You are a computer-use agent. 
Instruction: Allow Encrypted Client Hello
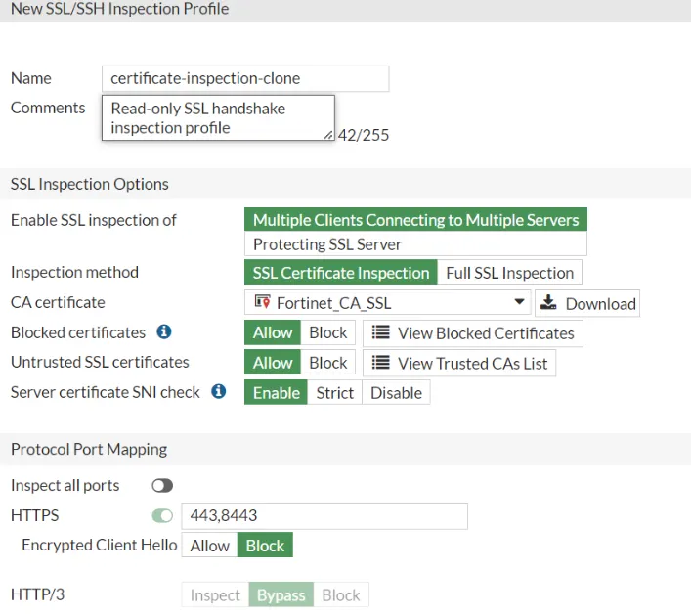(x=209, y=546)
